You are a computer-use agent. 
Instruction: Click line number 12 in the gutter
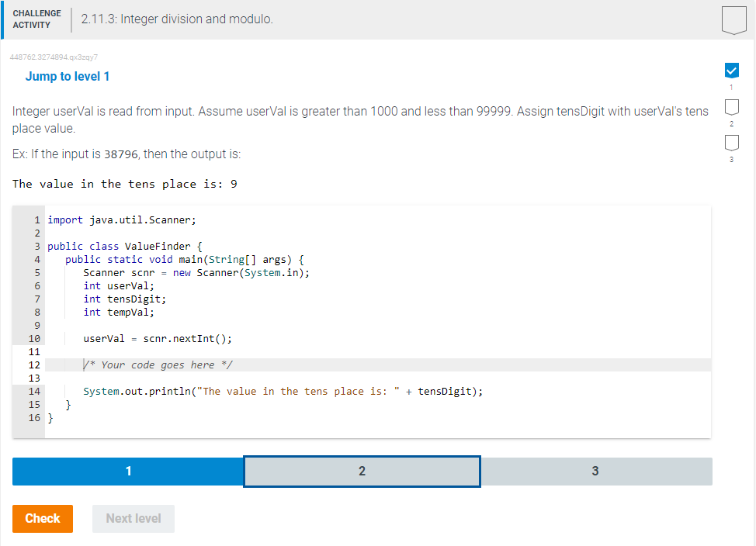tap(34, 365)
